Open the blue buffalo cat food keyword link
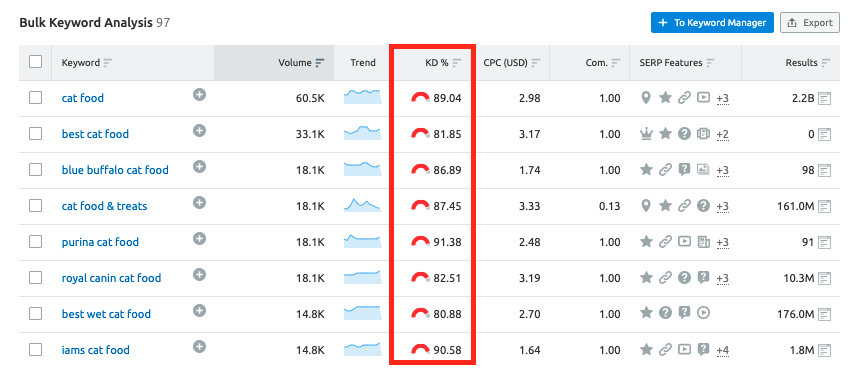The height and width of the screenshot is (368, 858). tap(115, 170)
